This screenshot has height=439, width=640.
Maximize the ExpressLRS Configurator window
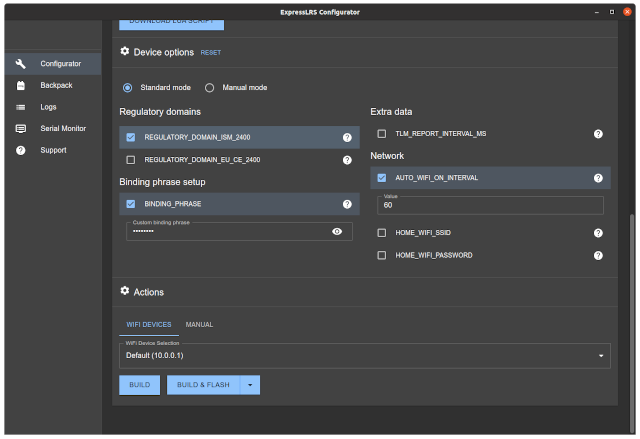[x=612, y=12]
